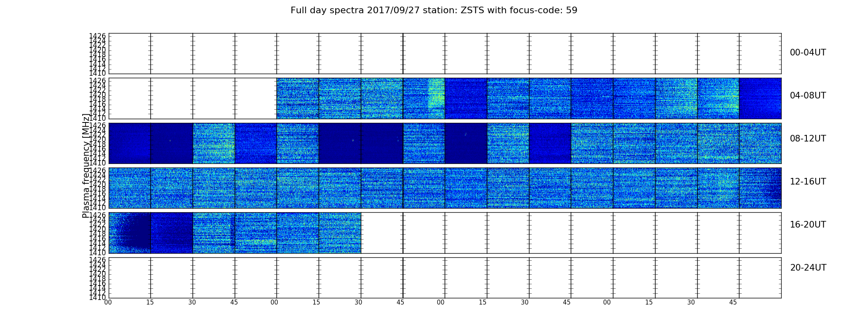Select the empty 00-04UT spectrum panel
The height and width of the screenshot is (331, 868).
[445, 53]
